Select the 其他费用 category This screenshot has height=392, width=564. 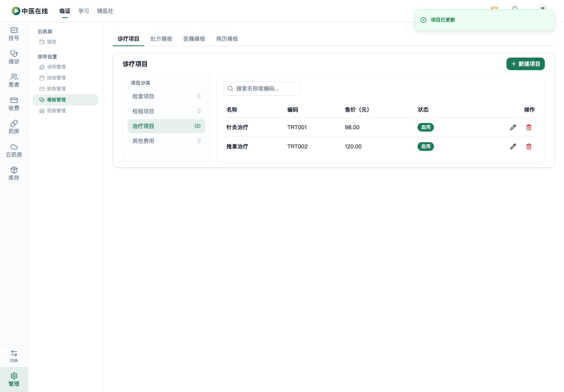coord(166,141)
